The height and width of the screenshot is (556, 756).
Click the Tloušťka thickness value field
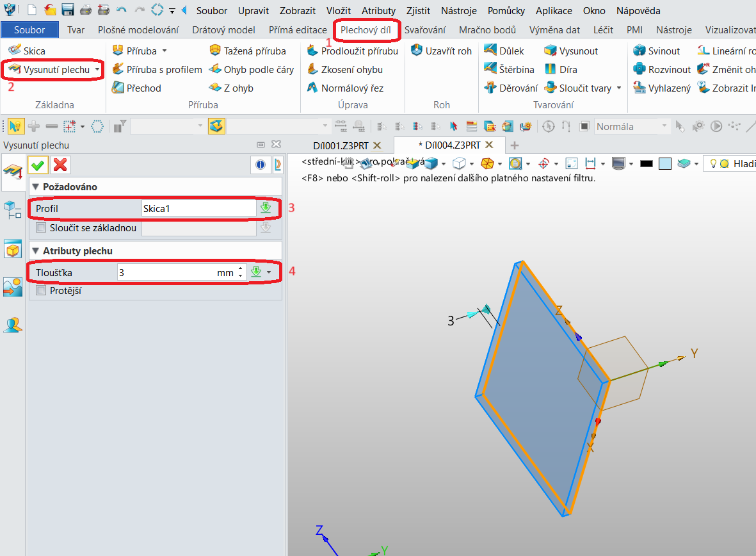point(177,273)
